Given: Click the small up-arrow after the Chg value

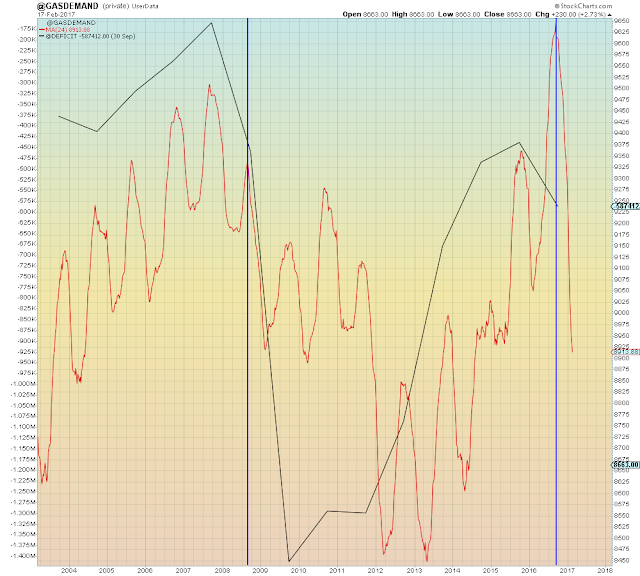Looking at the screenshot, I should click(610, 15).
